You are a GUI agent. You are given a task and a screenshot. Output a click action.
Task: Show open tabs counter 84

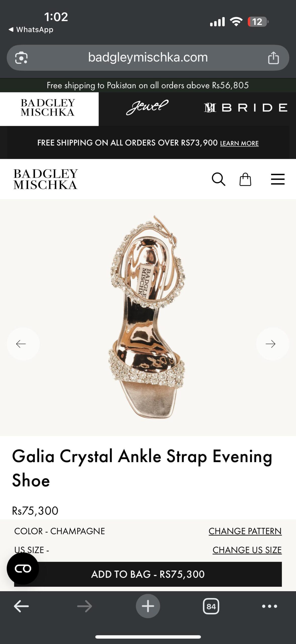(x=211, y=606)
